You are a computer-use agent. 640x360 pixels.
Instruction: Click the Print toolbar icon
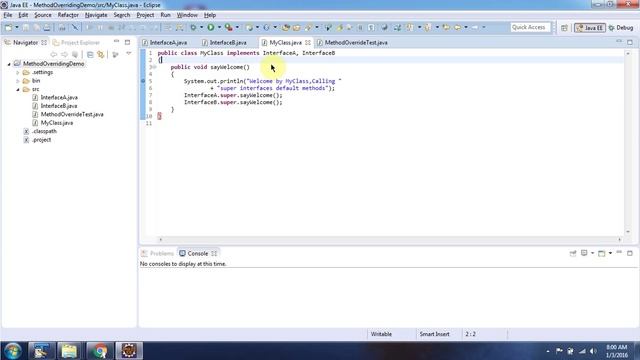pos(47,27)
